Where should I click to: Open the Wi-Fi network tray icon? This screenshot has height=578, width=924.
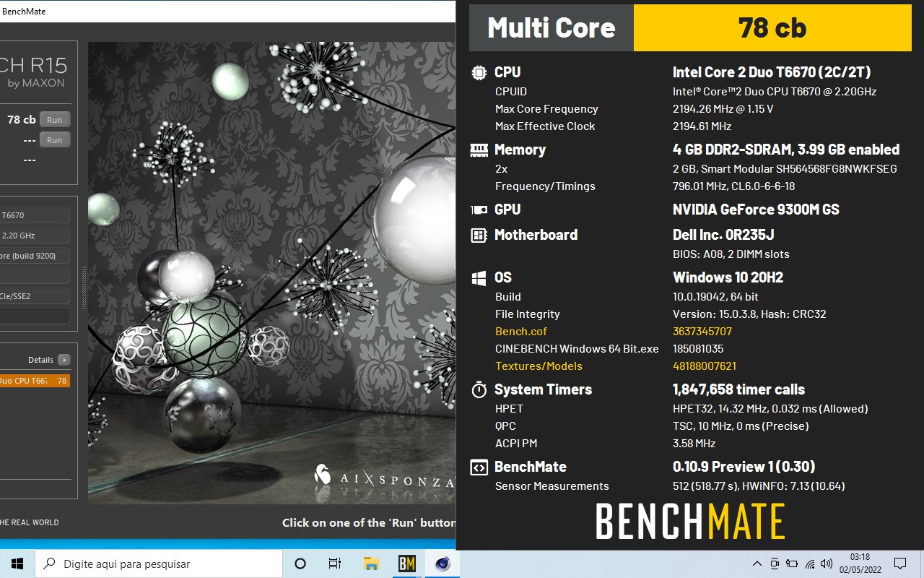pyautogui.click(x=809, y=564)
